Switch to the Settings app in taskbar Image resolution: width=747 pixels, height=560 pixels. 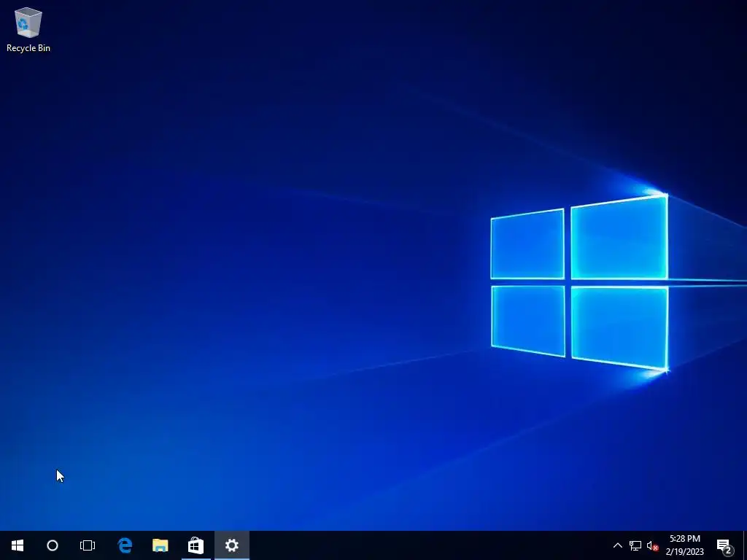click(x=231, y=545)
